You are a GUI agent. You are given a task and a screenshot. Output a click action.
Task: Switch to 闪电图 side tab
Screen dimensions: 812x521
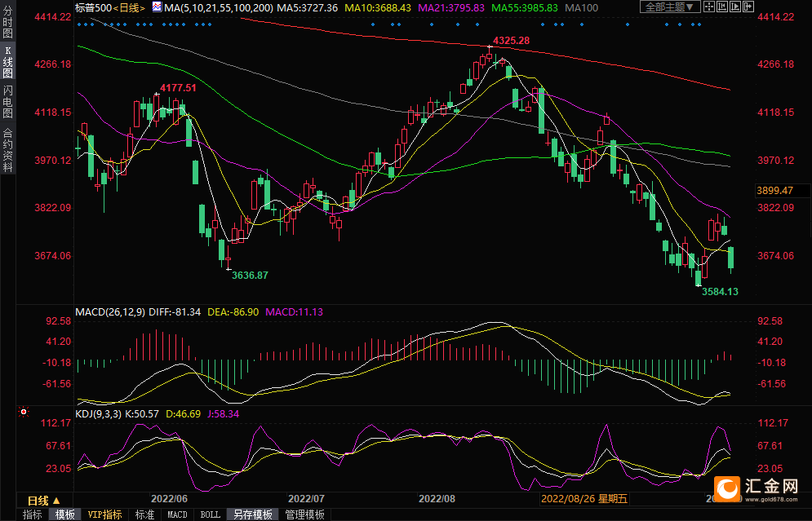tap(7, 101)
